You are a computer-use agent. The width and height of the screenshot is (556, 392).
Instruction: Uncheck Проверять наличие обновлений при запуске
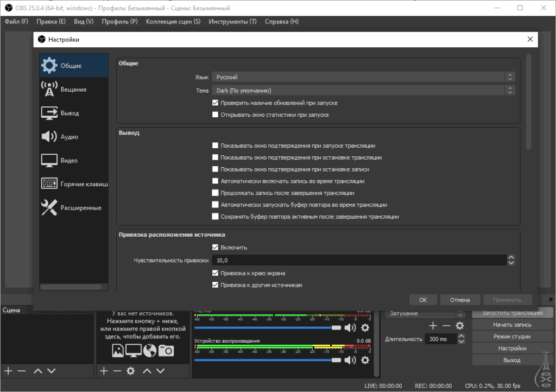[216, 103]
